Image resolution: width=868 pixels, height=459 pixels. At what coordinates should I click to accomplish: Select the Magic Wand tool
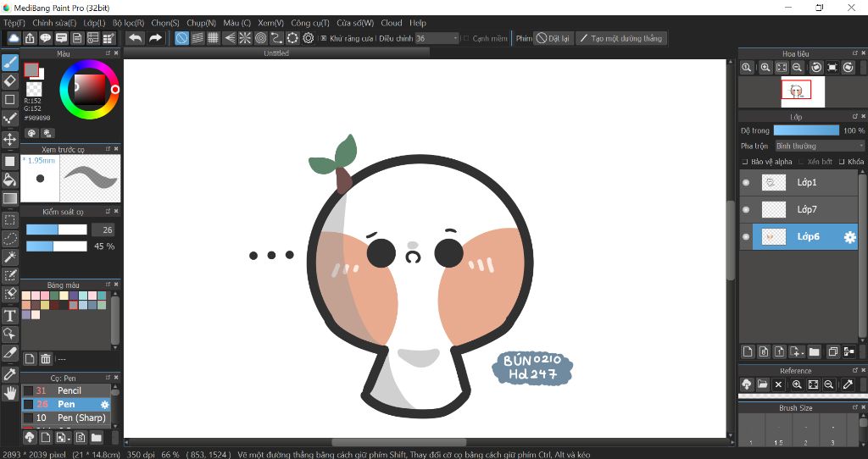coord(10,257)
